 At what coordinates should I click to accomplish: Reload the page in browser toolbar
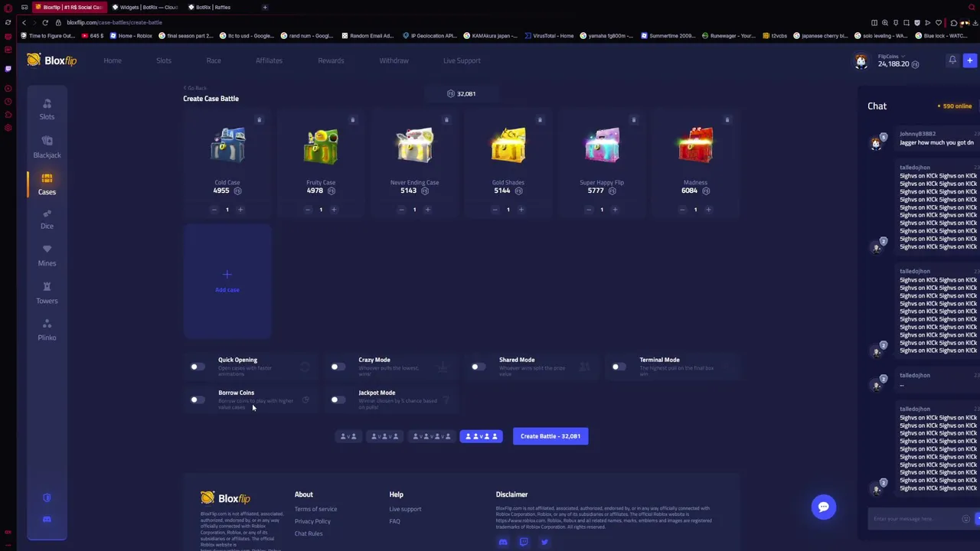(45, 22)
